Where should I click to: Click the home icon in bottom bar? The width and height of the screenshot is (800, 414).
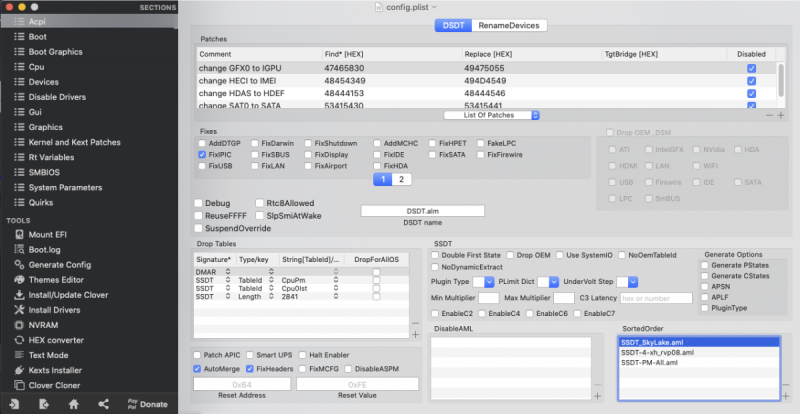(74, 403)
